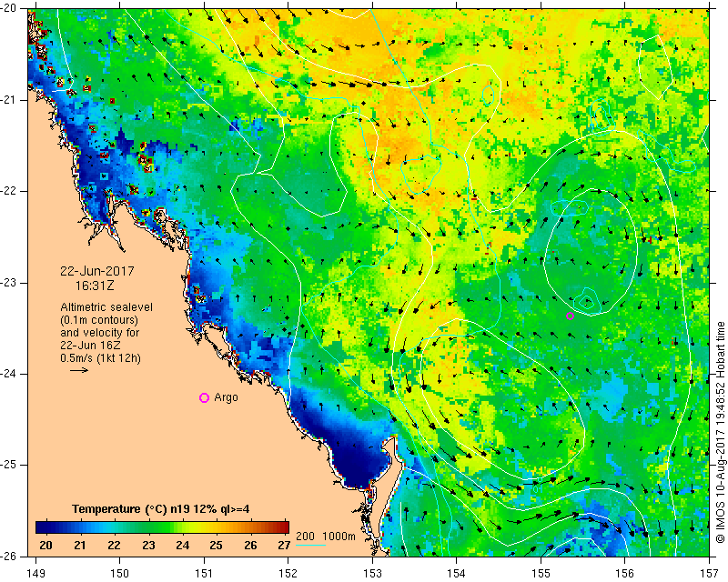Click the longitude axis label '156'
Image resolution: width=728 pixels, height=582 pixels.
(625, 573)
